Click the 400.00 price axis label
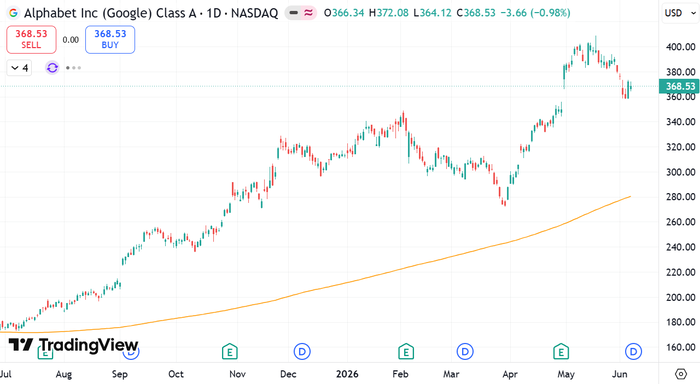Viewport: 700px width, 384px height. [x=680, y=47]
